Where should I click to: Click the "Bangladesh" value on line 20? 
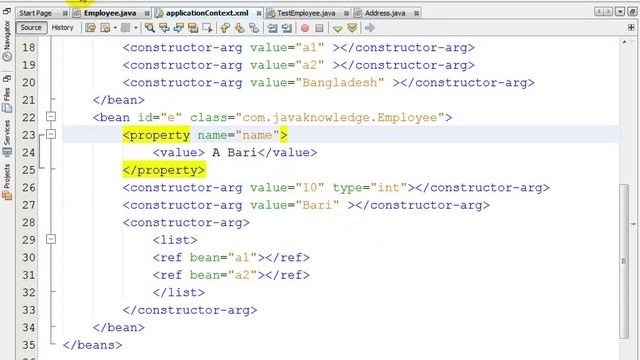click(340, 82)
